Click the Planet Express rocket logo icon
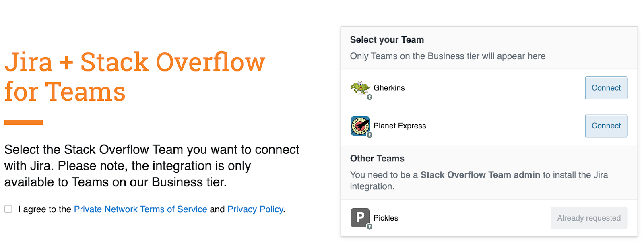Image resolution: width=644 pixels, height=246 pixels. [360, 126]
